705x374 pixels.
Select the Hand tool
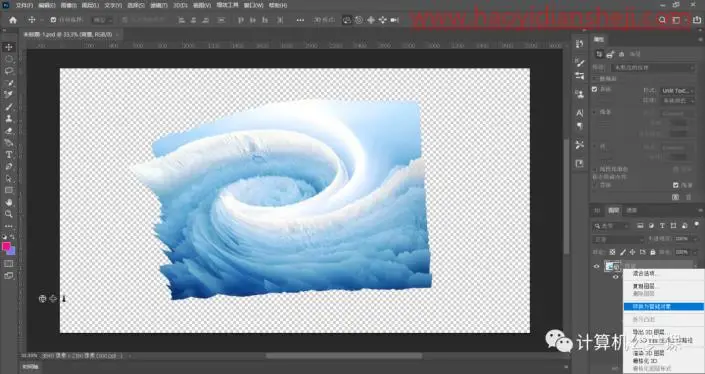point(9,202)
